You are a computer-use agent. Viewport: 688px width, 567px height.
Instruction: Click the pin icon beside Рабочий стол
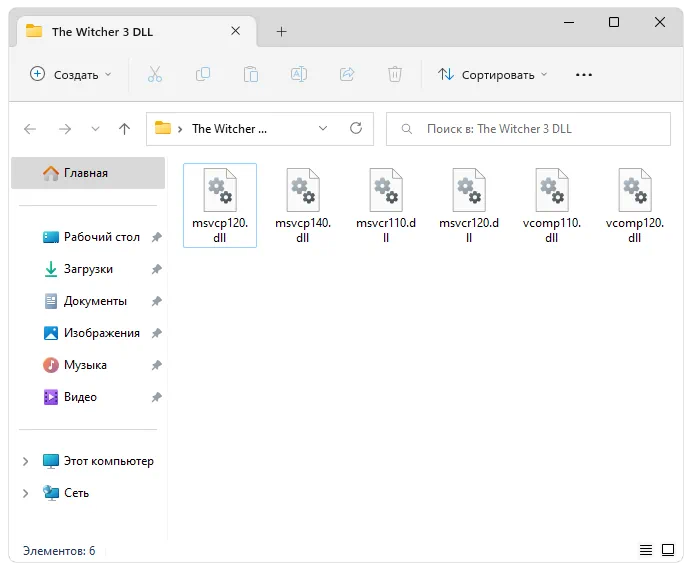point(157,237)
